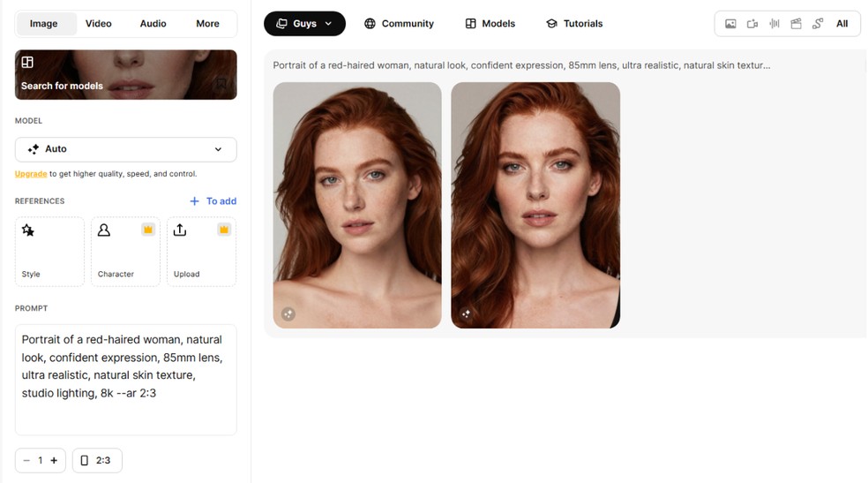Click the star Style icon
The height and width of the screenshot is (483, 868).
27,230
